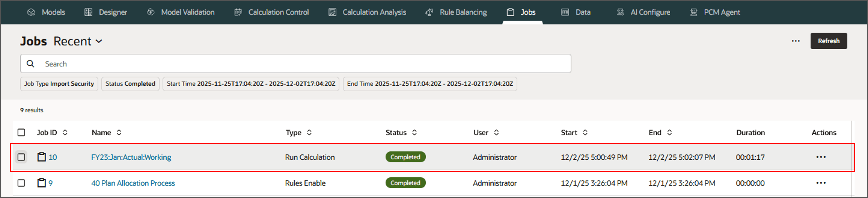Screen dimensions: 868x198
Task: Click the 9 results count text
Action: (x=32, y=110)
